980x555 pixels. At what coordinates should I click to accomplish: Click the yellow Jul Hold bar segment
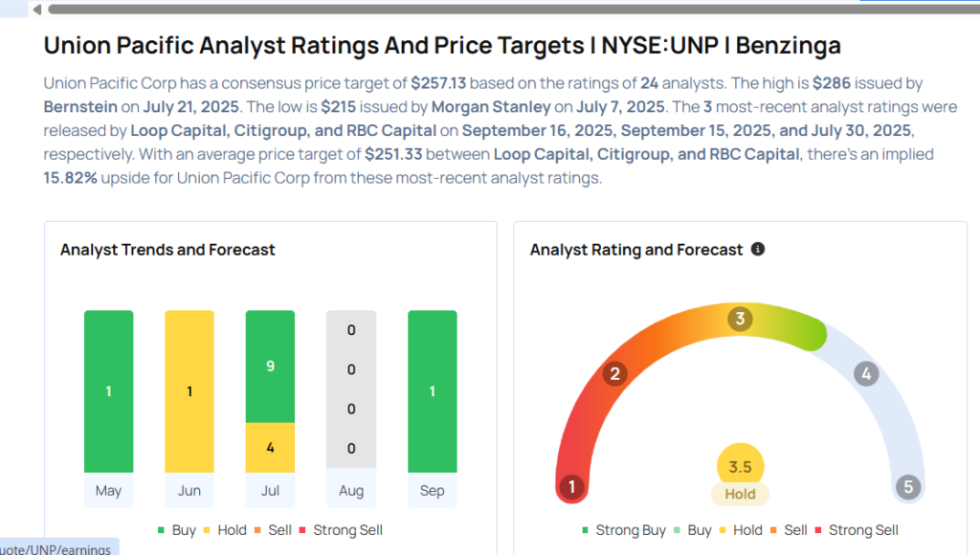point(271,446)
